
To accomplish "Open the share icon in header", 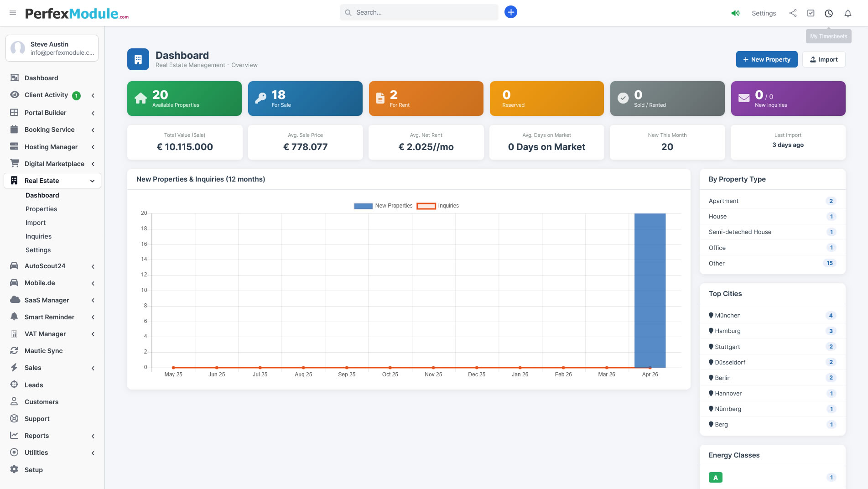I will click(x=793, y=13).
